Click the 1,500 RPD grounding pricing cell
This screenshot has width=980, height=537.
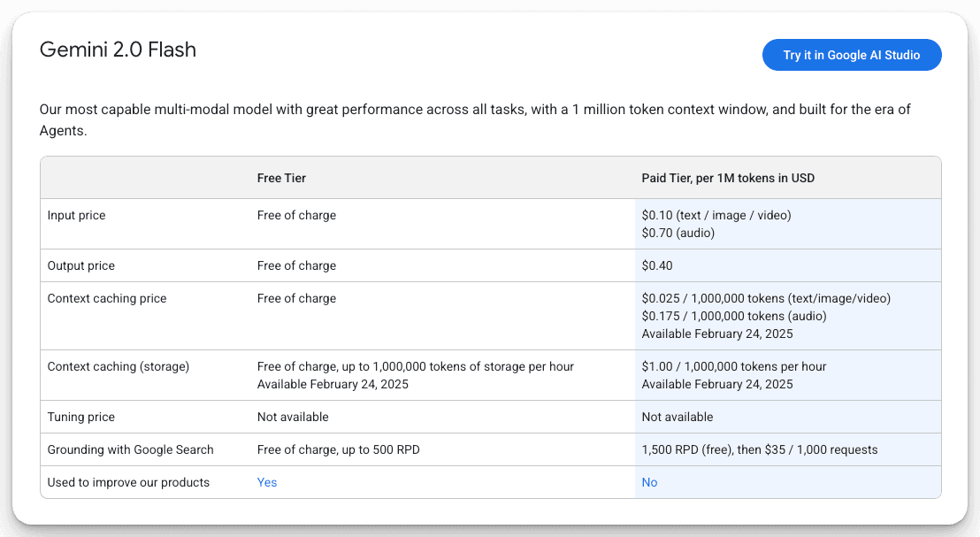click(x=759, y=449)
